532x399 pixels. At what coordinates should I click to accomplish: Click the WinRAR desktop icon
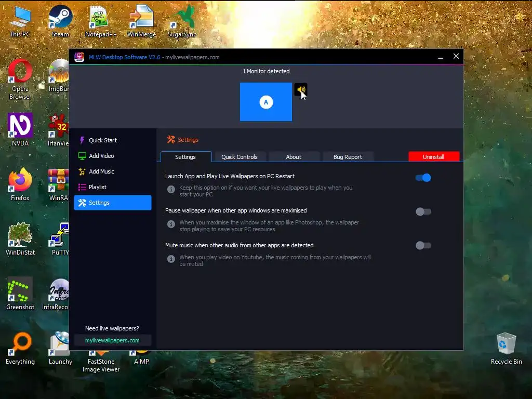click(x=59, y=184)
